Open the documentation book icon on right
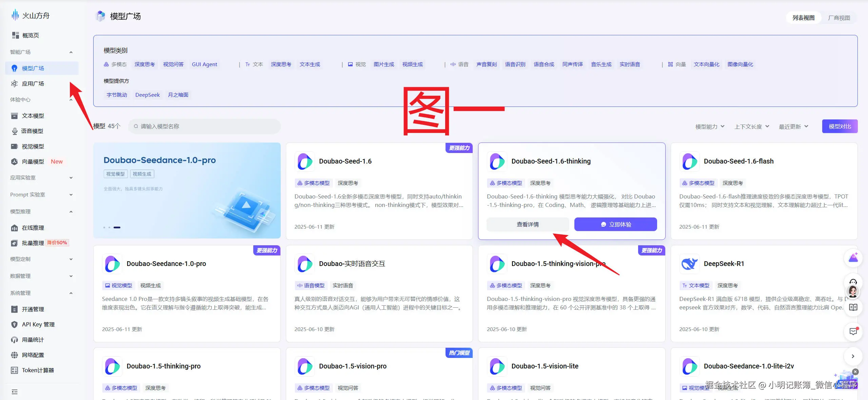The image size is (868, 400). point(853,307)
